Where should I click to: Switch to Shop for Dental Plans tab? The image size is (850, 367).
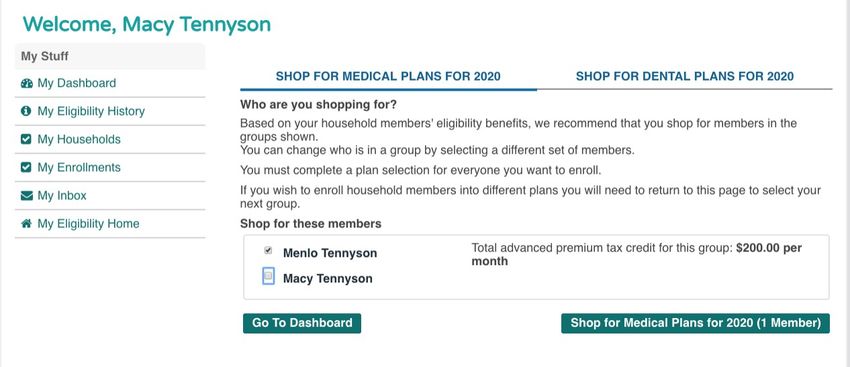(685, 76)
